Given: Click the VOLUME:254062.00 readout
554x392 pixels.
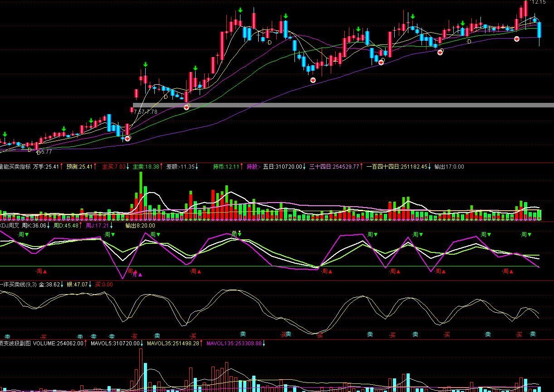Looking at the screenshot, I should click(x=58, y=344).
